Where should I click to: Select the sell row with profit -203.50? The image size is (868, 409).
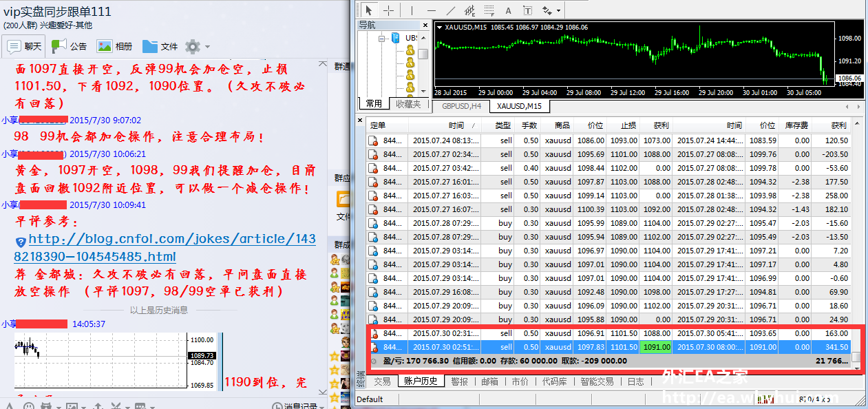[x=608, y=154]
